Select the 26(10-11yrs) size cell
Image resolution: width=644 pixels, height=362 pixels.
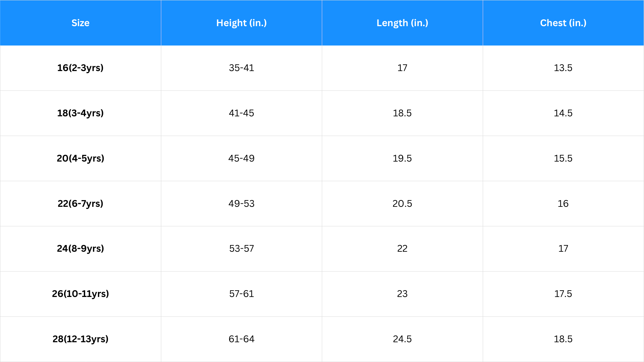click(x=80, y=294)
